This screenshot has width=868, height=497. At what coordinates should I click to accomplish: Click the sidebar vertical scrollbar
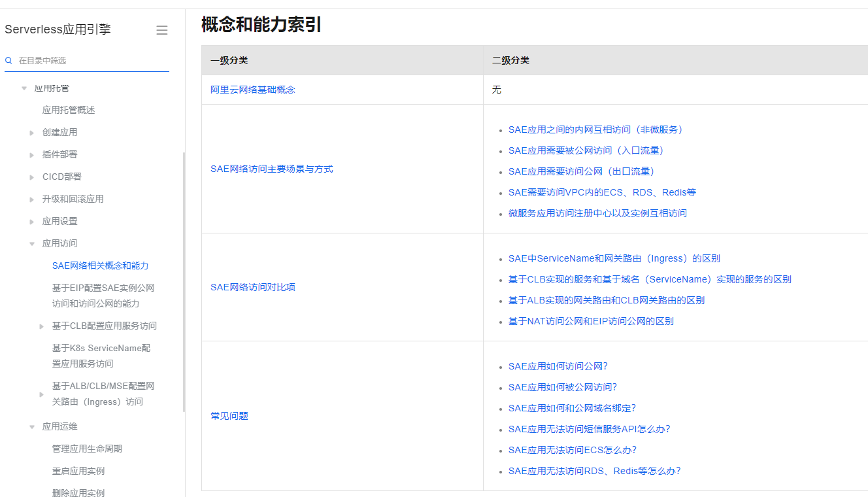(x=184, y=281)
